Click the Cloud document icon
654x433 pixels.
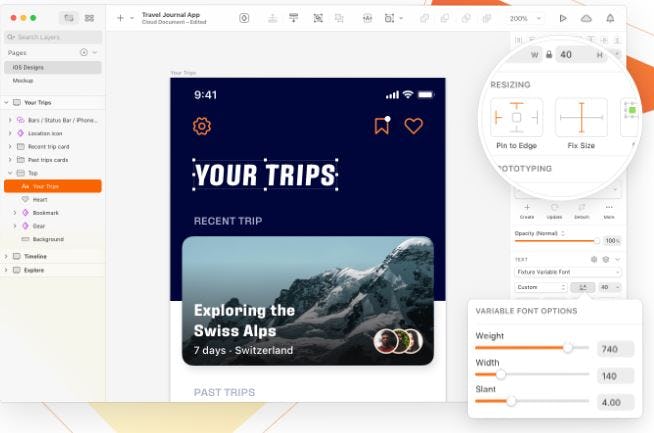click(586, 18)
